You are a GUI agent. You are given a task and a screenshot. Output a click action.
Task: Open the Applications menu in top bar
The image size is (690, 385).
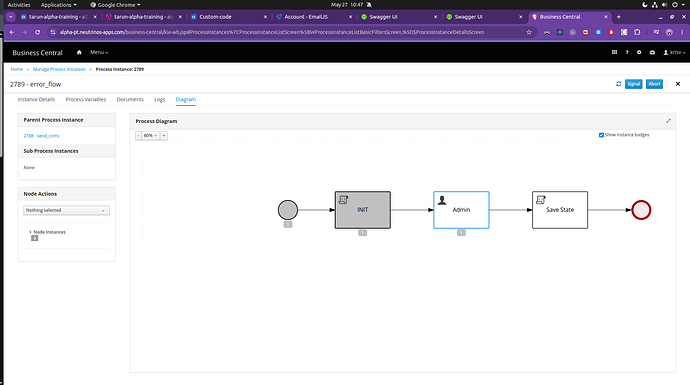tap(59, 5)
